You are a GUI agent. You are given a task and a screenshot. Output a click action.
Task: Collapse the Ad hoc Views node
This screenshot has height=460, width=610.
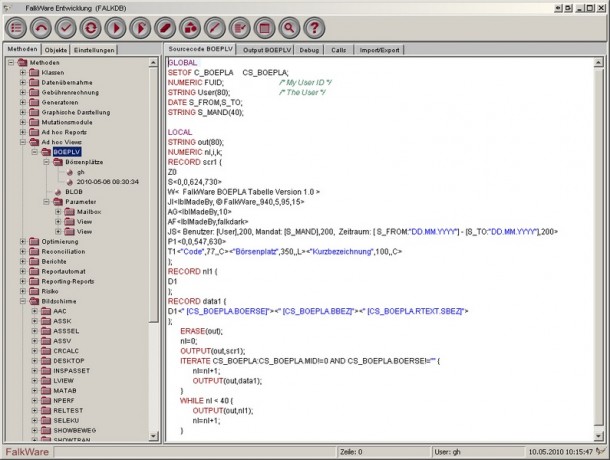pyautogui.click(x=23, y=142)
